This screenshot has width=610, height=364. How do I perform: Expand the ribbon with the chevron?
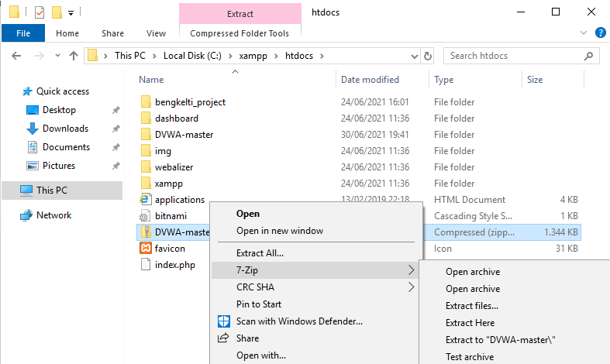click(x=583, y=33)
